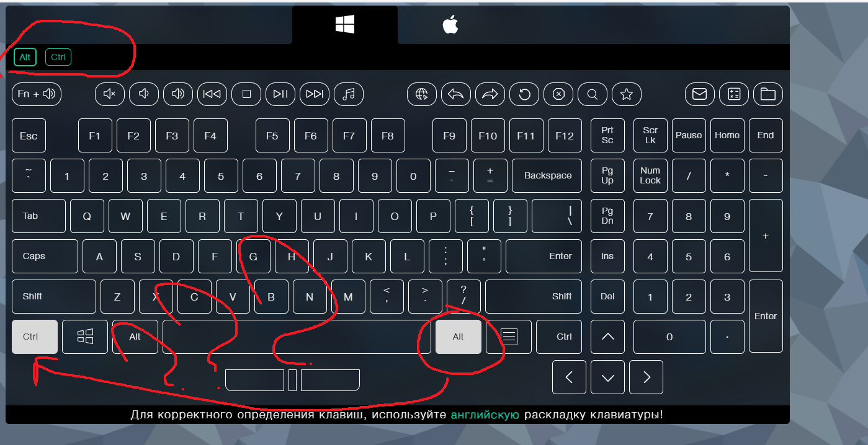Click the previous track media key

[212, 94]
